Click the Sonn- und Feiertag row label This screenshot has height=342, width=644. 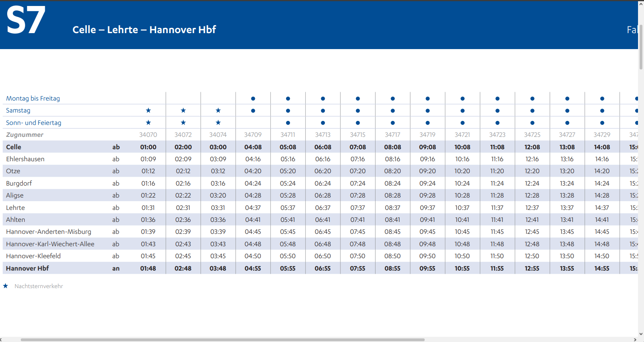point(34,123)
